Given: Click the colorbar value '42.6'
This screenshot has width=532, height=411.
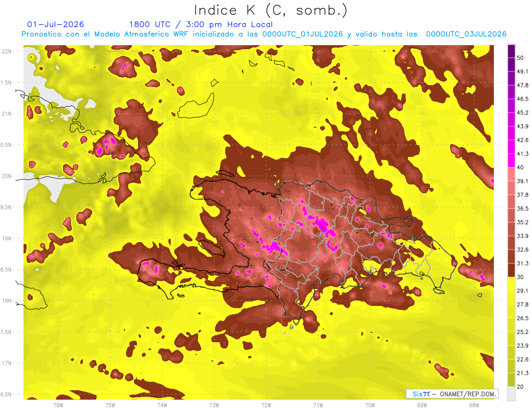Looking at the screenshot, I should 523,140.
